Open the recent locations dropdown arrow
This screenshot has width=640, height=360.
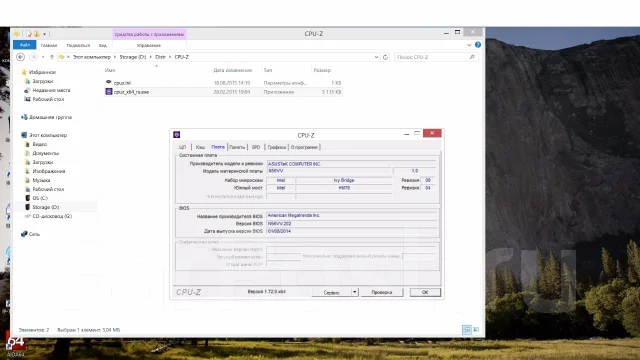coord(43,57)
